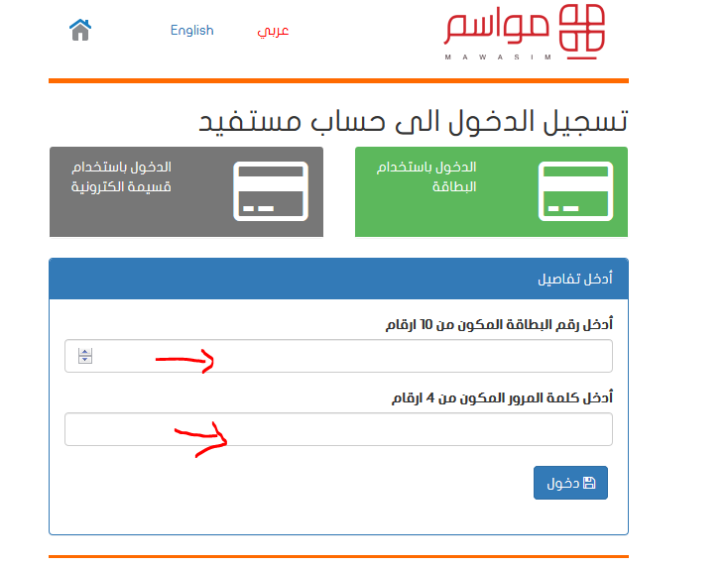Image resolution: width=728 pixels, height=566 pixels.
Task: Click label أدخل رقم البطاقة المكون من 10 ارقام
Action: click(499, 324)
